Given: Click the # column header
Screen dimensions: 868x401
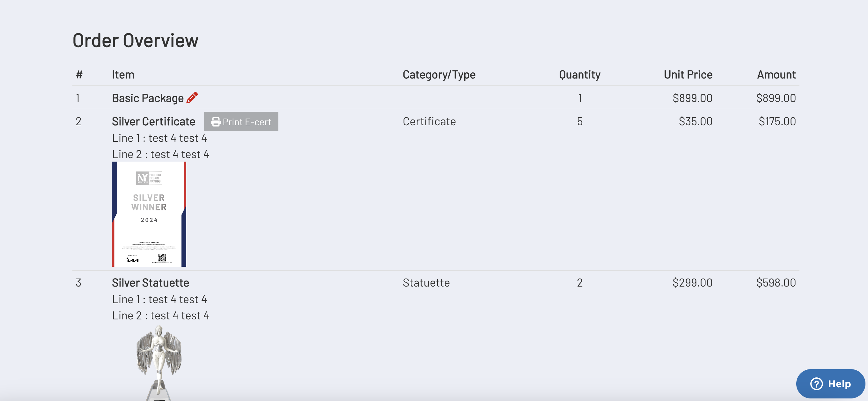Looking at the screenshot, I should coord(79,74).
